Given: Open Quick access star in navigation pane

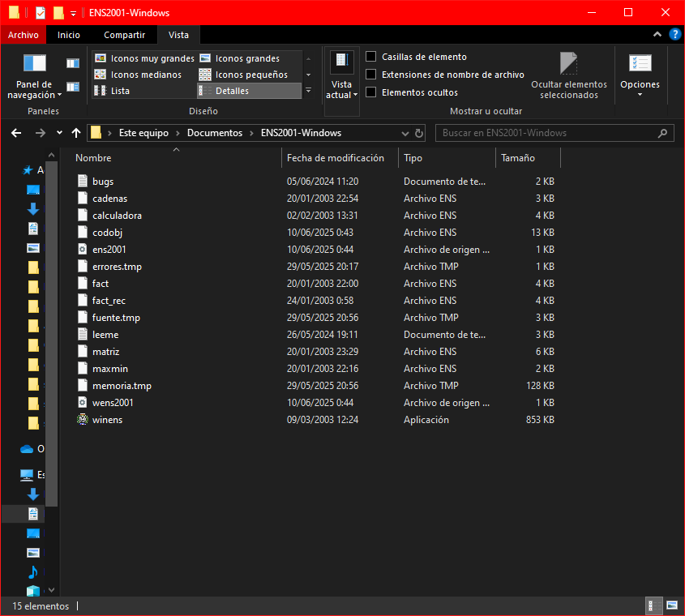Looking at the screenshot, I should [28, 170].
